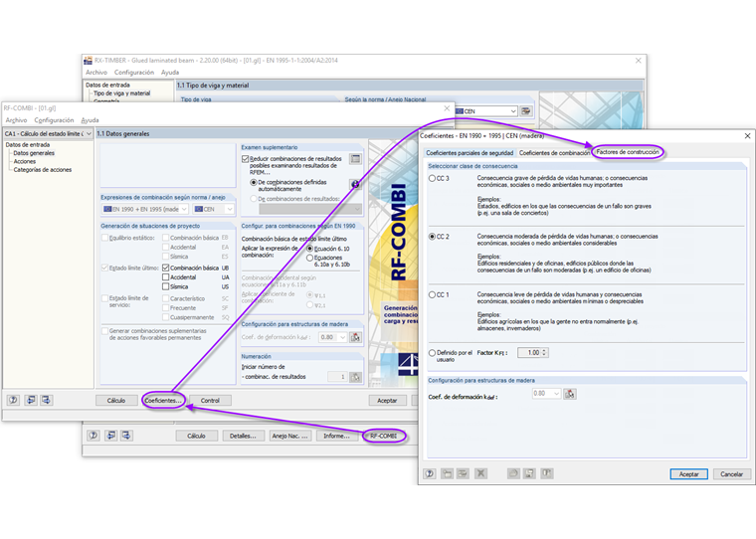Select Categorías de acciones tree item
This screenshot has height=539, width=756.
(43, 170)
